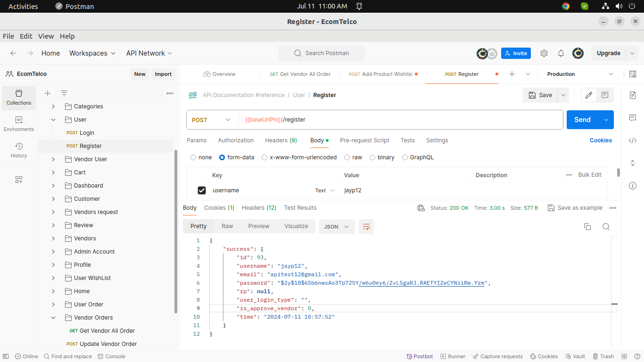Open the environment quick look icon
Viewport: 644px width, 362px height.
[x=633, y=74]
